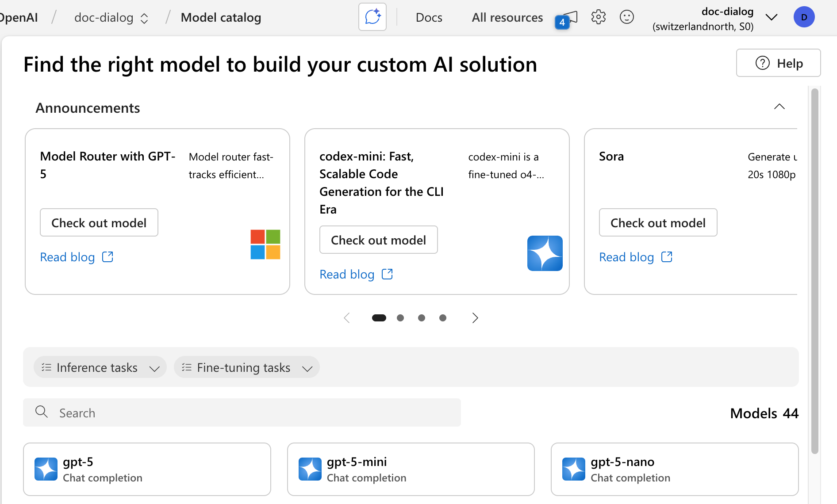Click the gpt-5-nano model icon
The height and width of the screenshot is (504, 837).
574,469
